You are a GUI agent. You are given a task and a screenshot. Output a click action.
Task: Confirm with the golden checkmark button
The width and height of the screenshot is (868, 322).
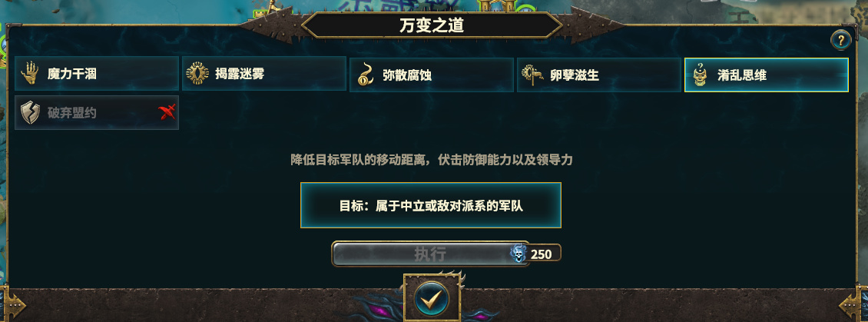coord(431,298)
